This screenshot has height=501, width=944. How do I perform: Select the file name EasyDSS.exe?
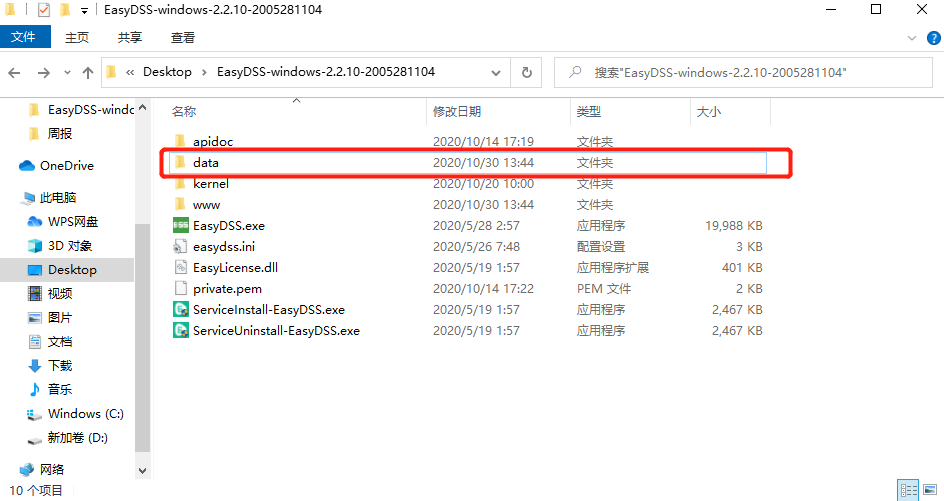[229, 226]
